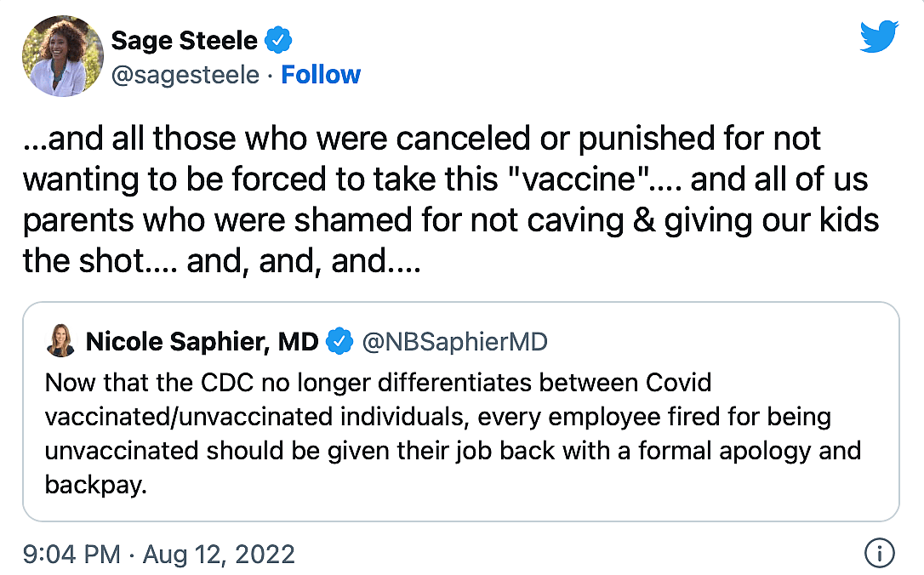Click the main tweet text starting "...and all those"
Image resolution: width=924 pixels, height=575 pixels.
pos(421,139)
